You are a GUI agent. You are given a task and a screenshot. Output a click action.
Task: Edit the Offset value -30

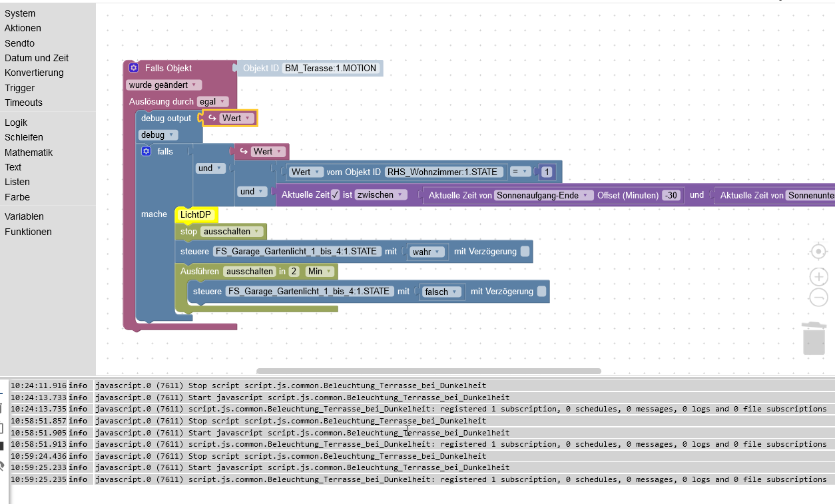672,195
